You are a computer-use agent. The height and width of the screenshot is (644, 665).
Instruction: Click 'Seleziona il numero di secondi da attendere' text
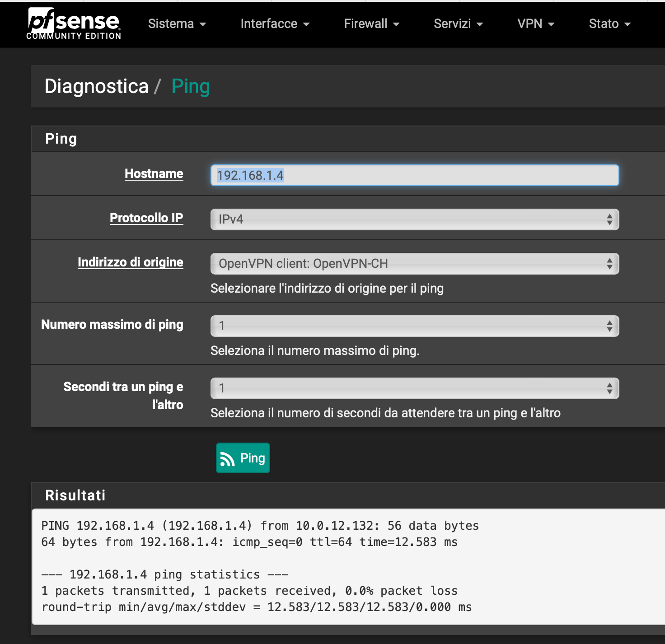coord(385,413)
